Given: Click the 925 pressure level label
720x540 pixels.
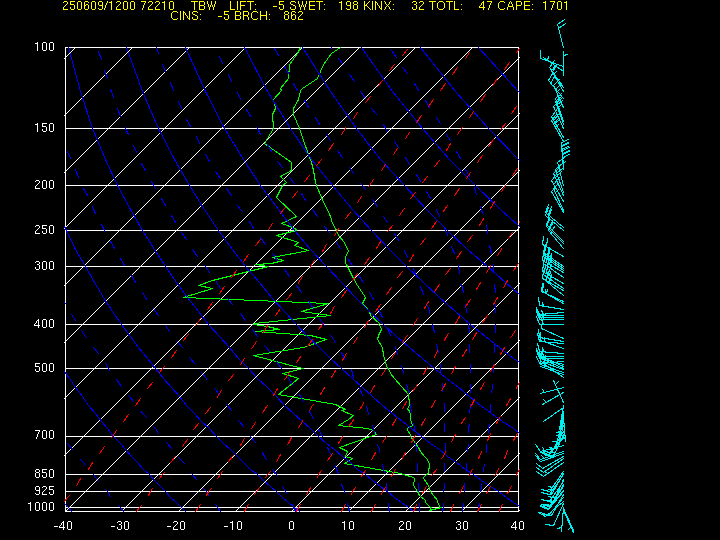Looking at the screenshot, I should [45, 491].
